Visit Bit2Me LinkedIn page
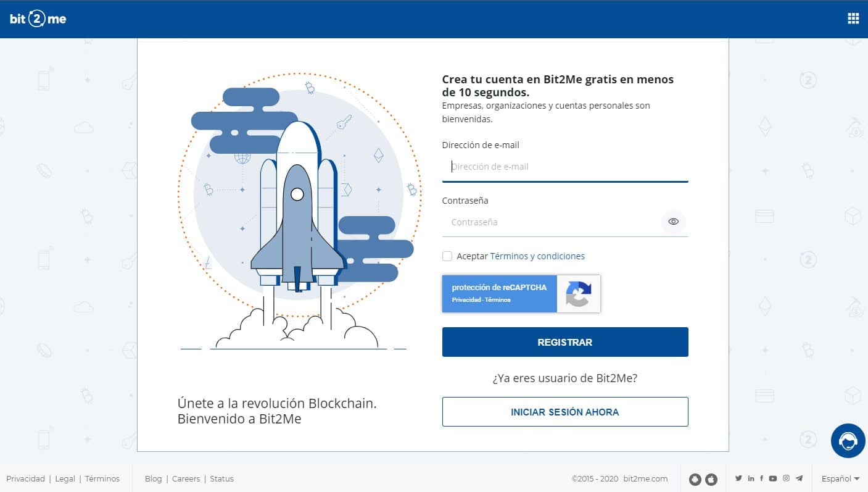 pyautogui.click(x=751, y=478)
